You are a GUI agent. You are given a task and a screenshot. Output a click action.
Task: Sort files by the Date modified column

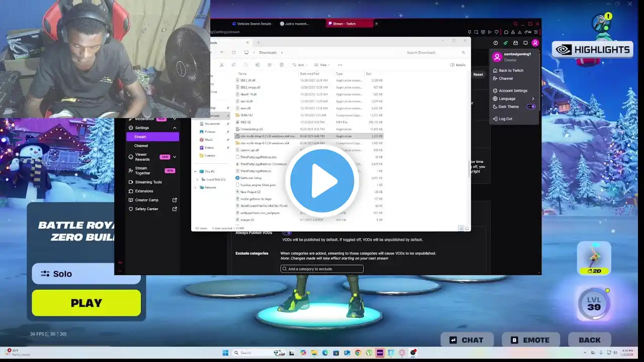tap(309, 74)
